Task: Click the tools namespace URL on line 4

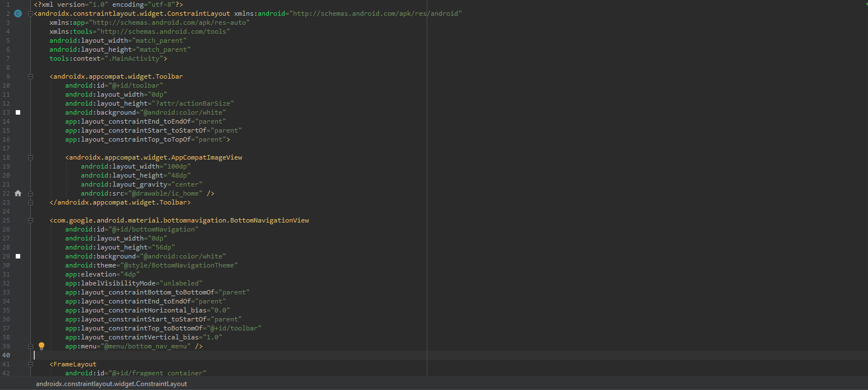Action: (162, 31)
